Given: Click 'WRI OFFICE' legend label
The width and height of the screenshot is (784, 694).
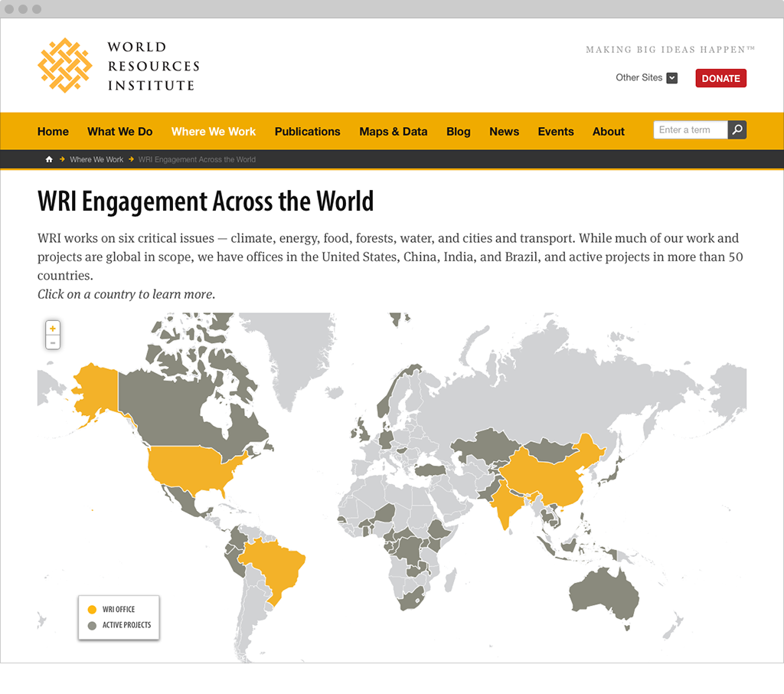Looking at the screenshot, I should [119, 610].
